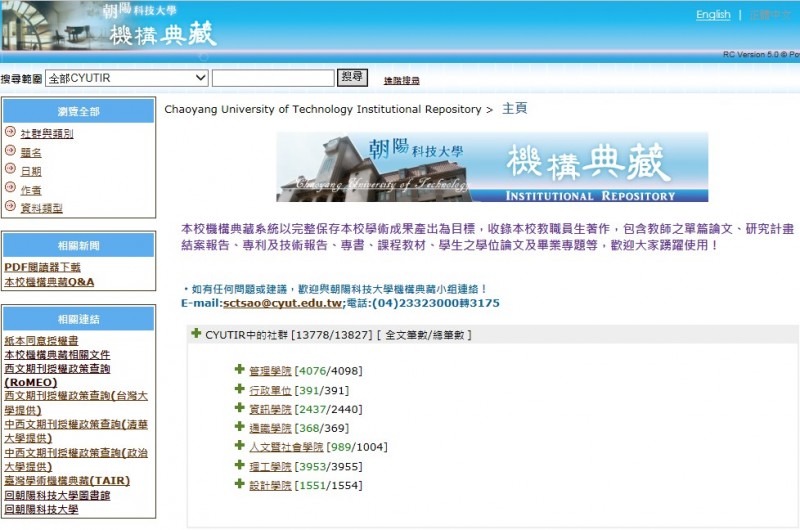Expand 行政單位 with its plus icon
Image resolution: width=800 pixels, height=530 pixels.
[x=239, y=389]
